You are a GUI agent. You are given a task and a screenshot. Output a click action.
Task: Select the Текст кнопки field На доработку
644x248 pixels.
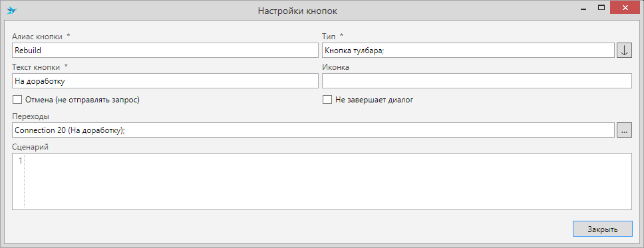click(165, 81)
